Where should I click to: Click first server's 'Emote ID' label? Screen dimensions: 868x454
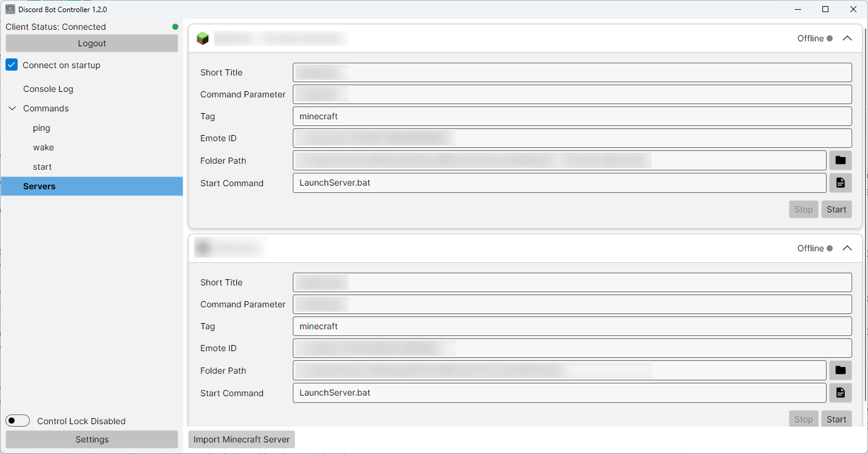[x=218, y=138]
